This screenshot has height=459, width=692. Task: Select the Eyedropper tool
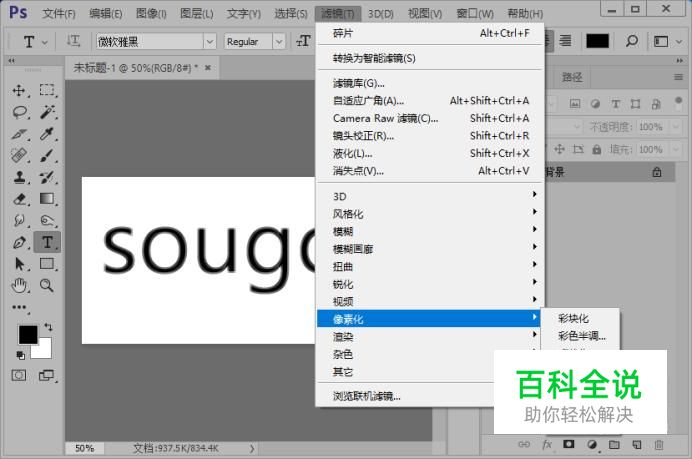(47, 134)
